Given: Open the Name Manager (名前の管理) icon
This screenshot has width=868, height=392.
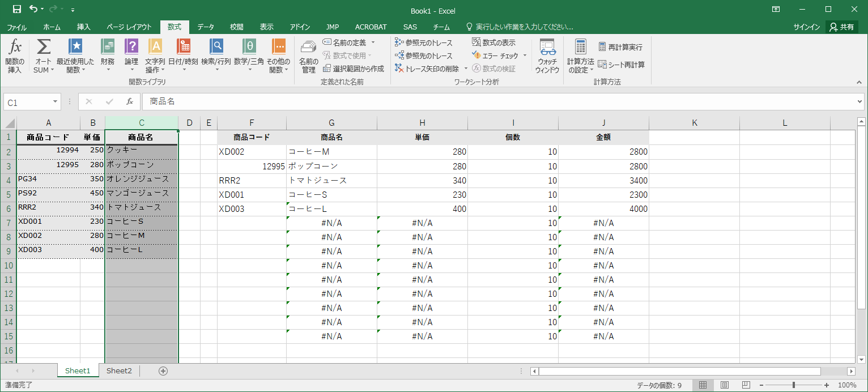Looking at the screenshot, I should (308, 56).
